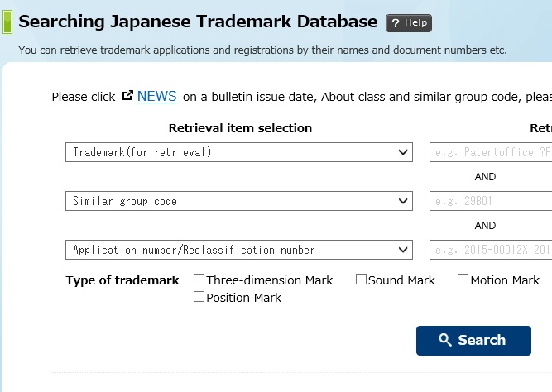Click the 29B01 example input field
The height and width of the screenshot is (392, 552).
point(491,201)
